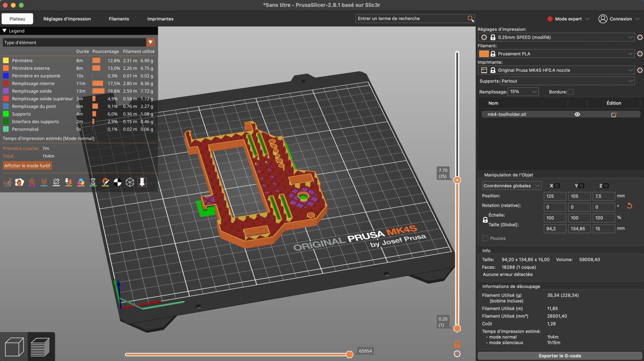Image resolution: width=644 pixels, height=361 pixels.
Task: Toggle Périmètre externe orange legend row
Action: 78,68
